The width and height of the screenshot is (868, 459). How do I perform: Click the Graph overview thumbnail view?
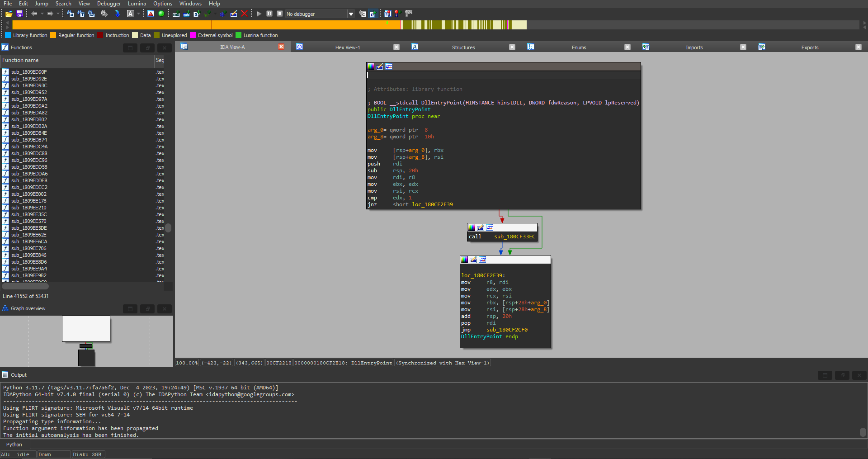[86, 341]
